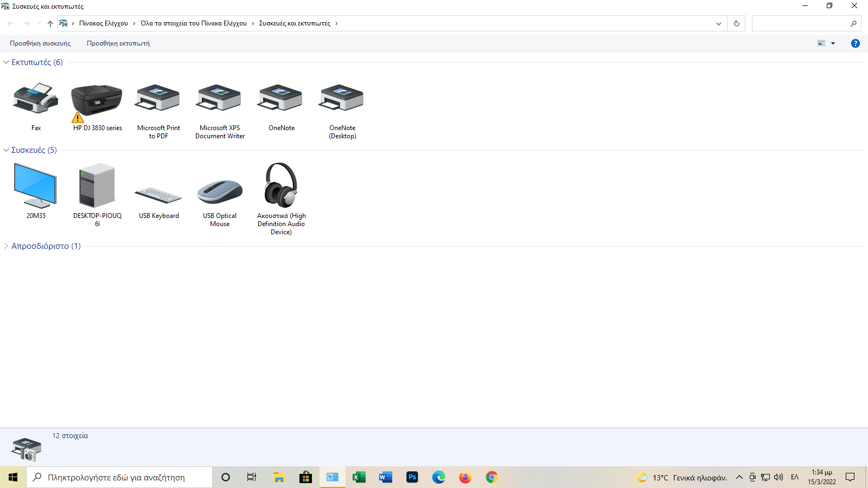Open the notification center icon
Image resolution: width=868 pixels, height=488 pixels.
point(850,477)
